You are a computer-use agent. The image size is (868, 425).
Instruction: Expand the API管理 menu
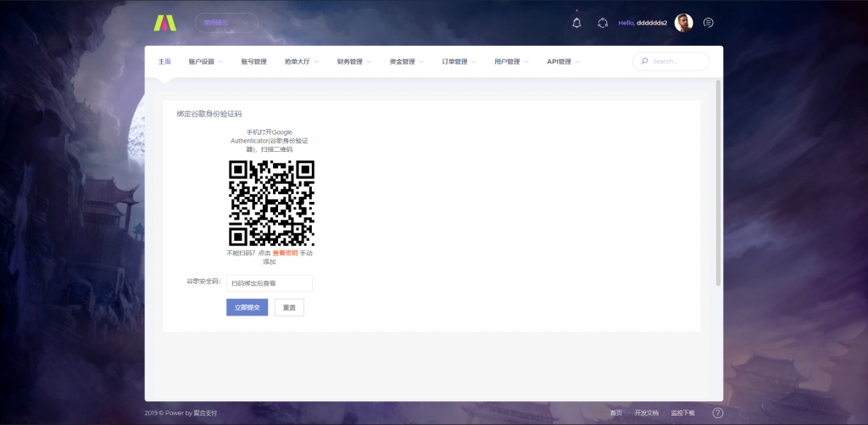[x=564, y=62]
